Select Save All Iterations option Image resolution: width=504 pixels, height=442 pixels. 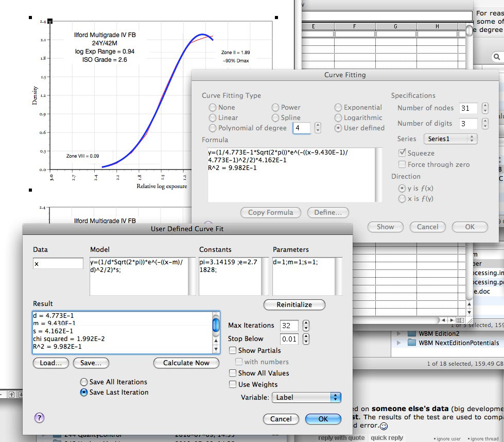click(x=84, y=382)
